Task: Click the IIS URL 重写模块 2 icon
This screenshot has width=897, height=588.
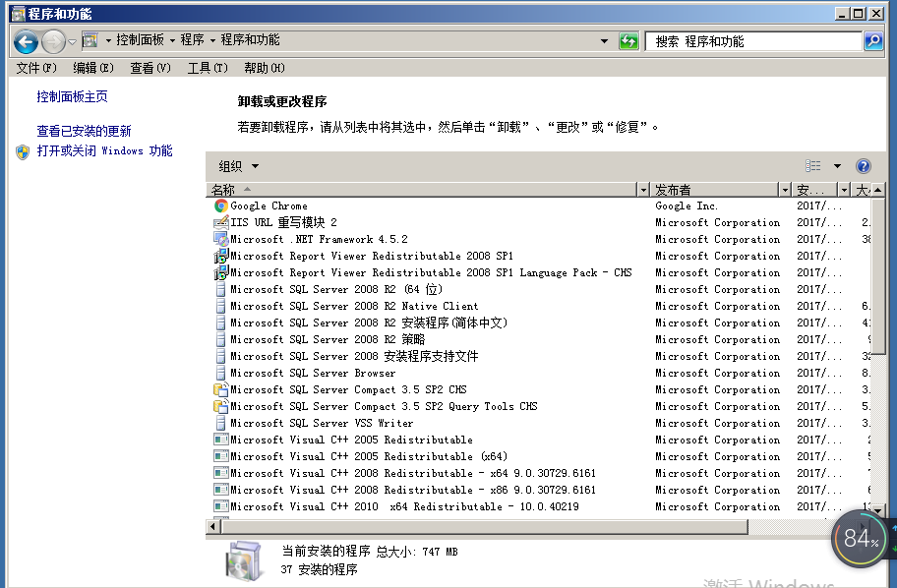Action: tap(221, 222)
